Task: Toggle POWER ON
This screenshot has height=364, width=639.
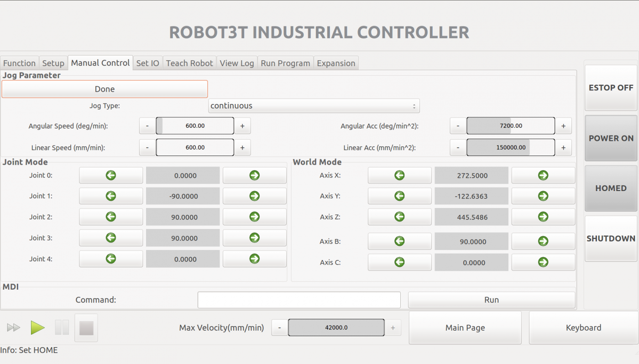Action: 611,138
